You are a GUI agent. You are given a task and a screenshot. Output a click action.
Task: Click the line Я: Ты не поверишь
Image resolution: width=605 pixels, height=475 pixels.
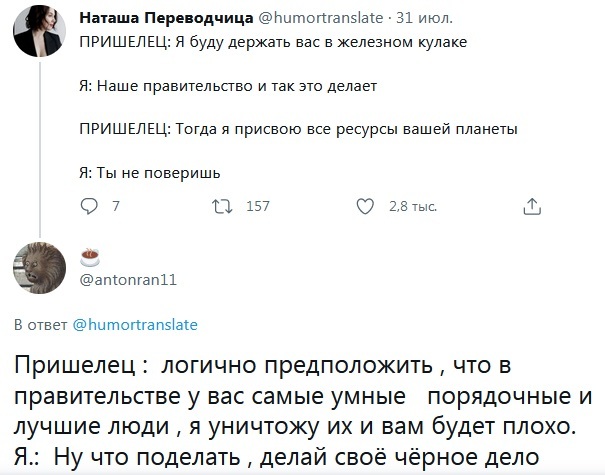click(x=150, y=172)
